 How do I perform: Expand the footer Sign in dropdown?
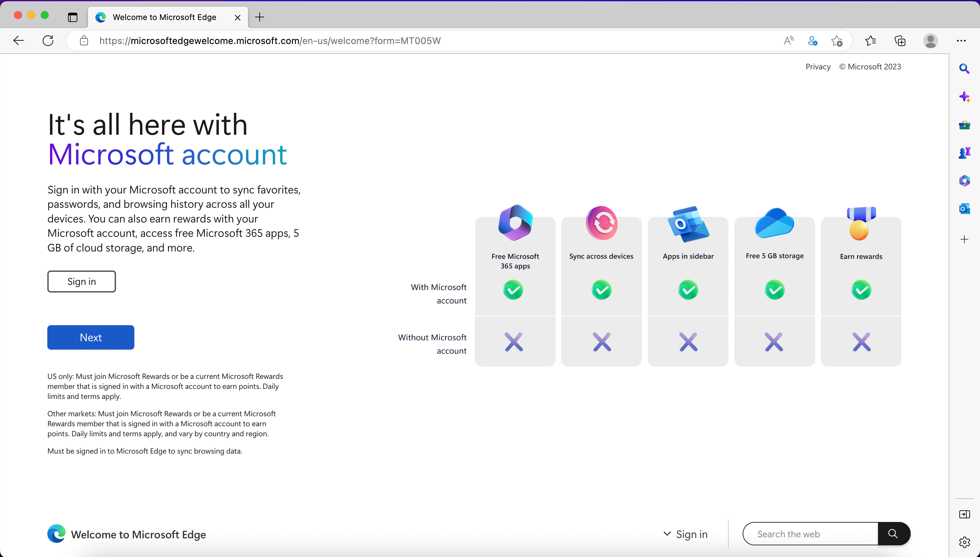pyautogui.click(x=685, y=534)
